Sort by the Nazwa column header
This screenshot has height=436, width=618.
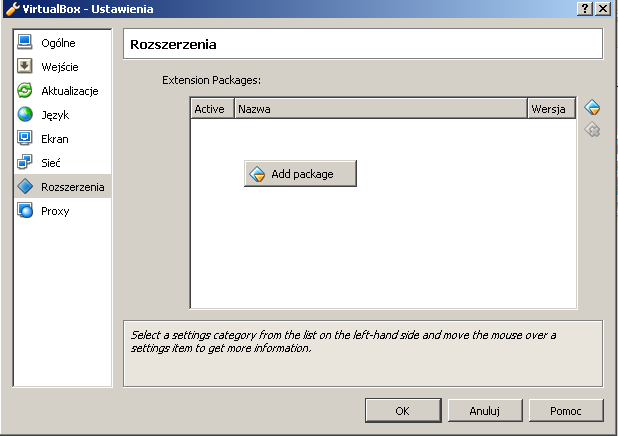[381, 109]
